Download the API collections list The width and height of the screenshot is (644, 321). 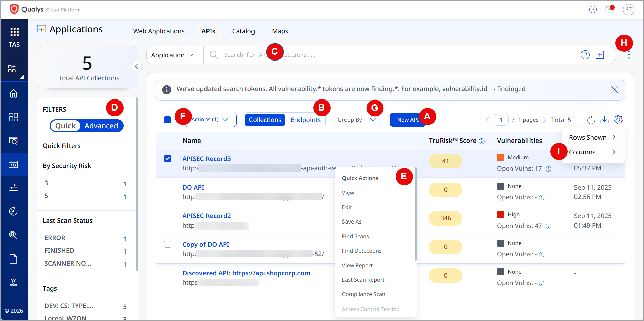pyautogui.click(x=604, y=120)
